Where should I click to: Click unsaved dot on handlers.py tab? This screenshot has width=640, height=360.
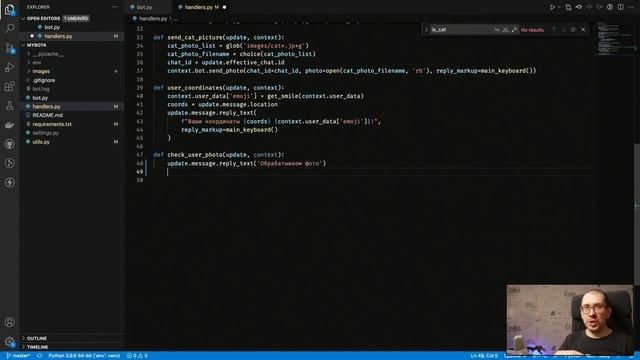click(x=224, y=7)
